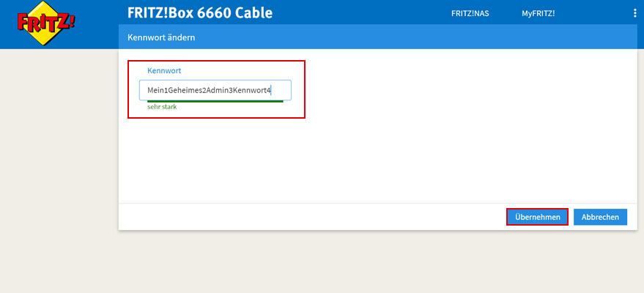Click the "Kennwort ändern" dialog title

tap(161, 37)
